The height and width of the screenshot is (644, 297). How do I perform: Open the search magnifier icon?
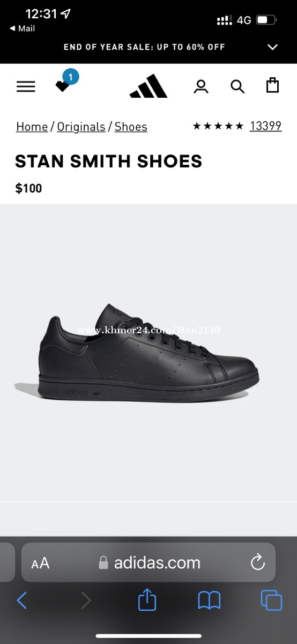237,86
